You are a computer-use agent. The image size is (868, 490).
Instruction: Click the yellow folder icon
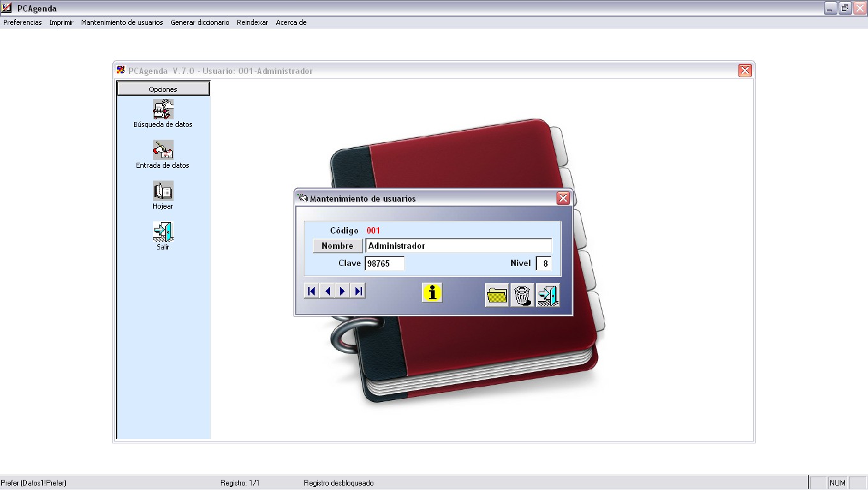(x=497, y=295)
